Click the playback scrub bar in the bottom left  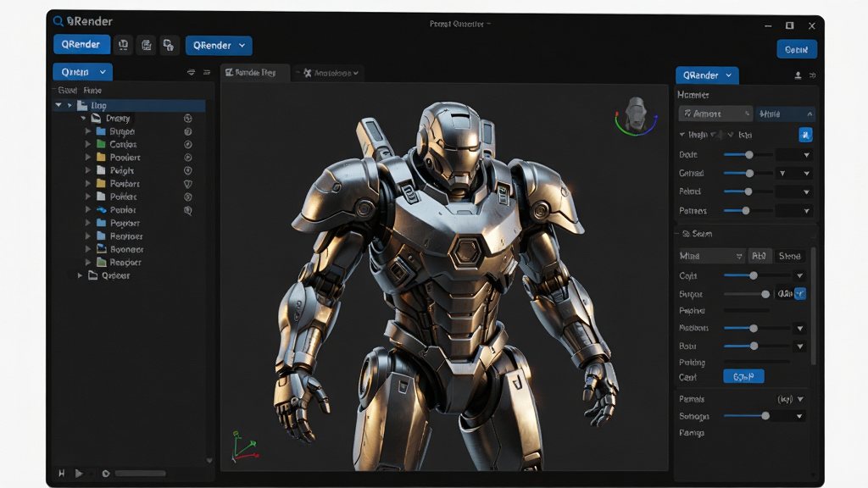140,474
